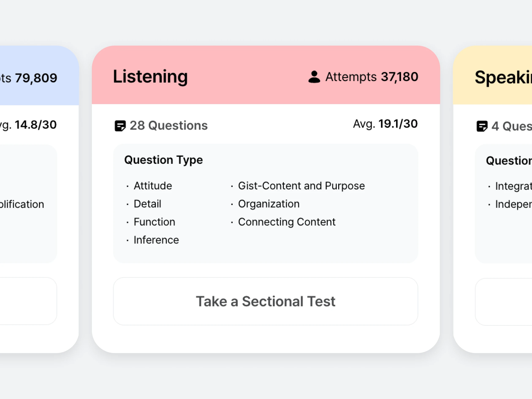Click the Attempts 37,180 counter
Viewport: 532px width, 399px height.
tap(372, 77)
